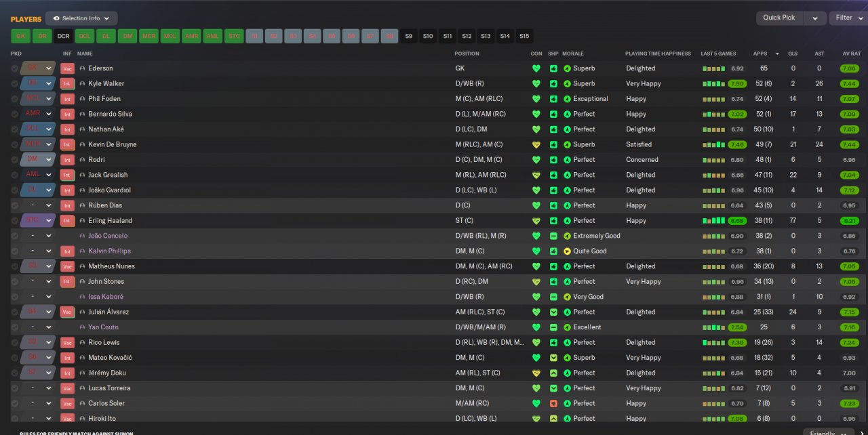This screenshot has height=435, width=868.
Task: Open the position dropdown for Ederson
Action: (49, 68)
